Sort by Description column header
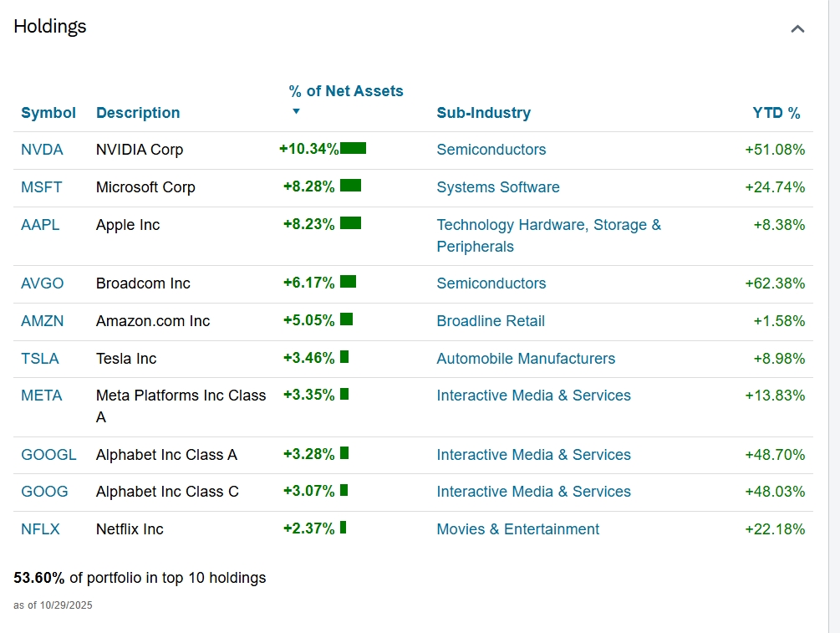Screen dimensions: 840x633 coord(138,113)
